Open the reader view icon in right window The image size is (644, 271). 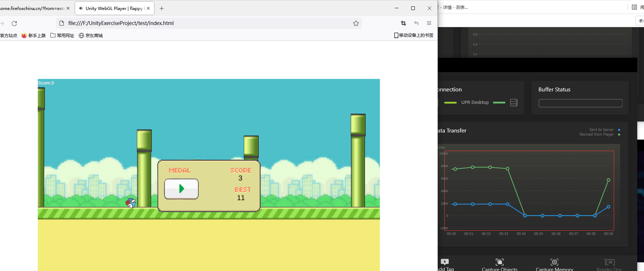tap(634, 7)
